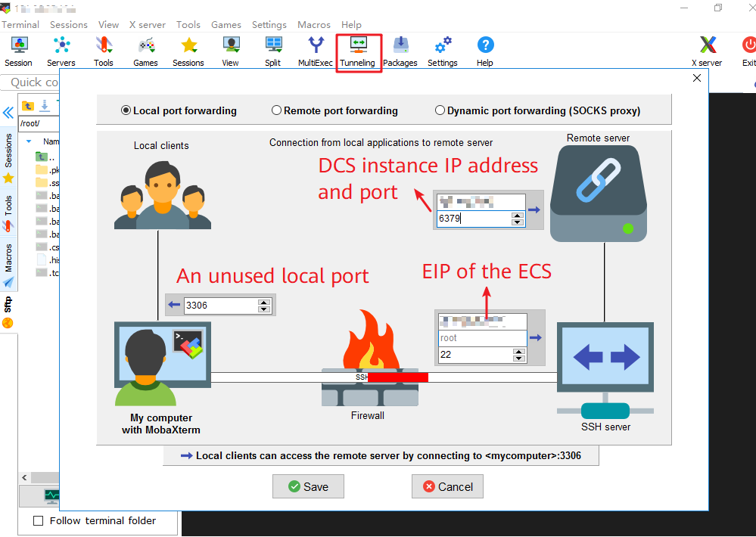Open the Macros menu
Screen dimensions: 756x537
(313, 25)
